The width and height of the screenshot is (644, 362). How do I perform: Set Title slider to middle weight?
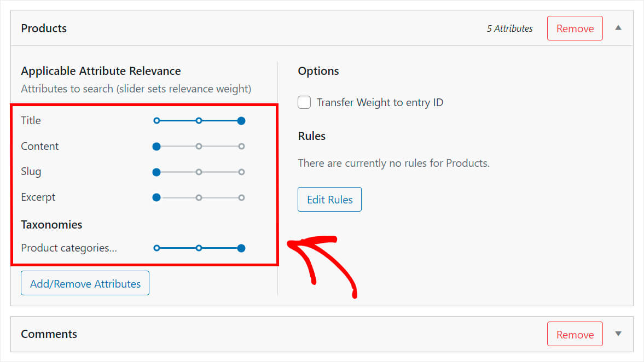click(199, 121)
